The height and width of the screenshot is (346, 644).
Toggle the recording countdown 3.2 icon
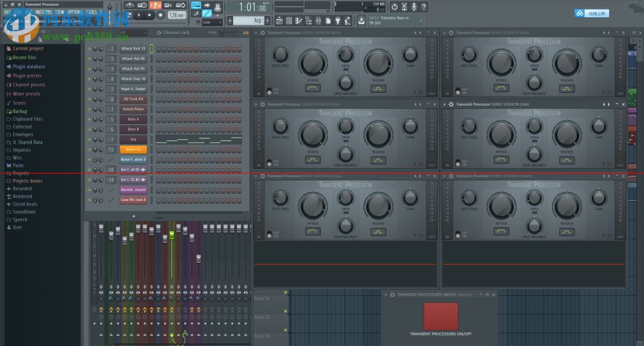[x=155, y=5]
